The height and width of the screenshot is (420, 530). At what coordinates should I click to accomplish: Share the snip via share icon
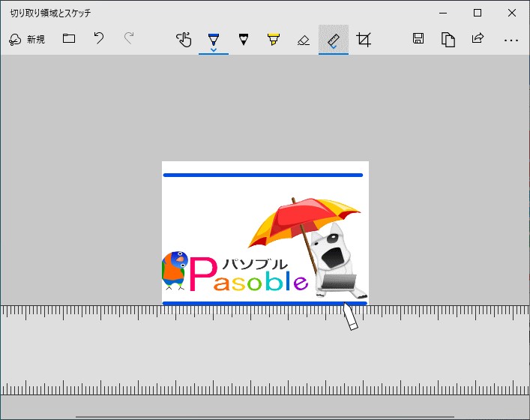click(478, 38)
